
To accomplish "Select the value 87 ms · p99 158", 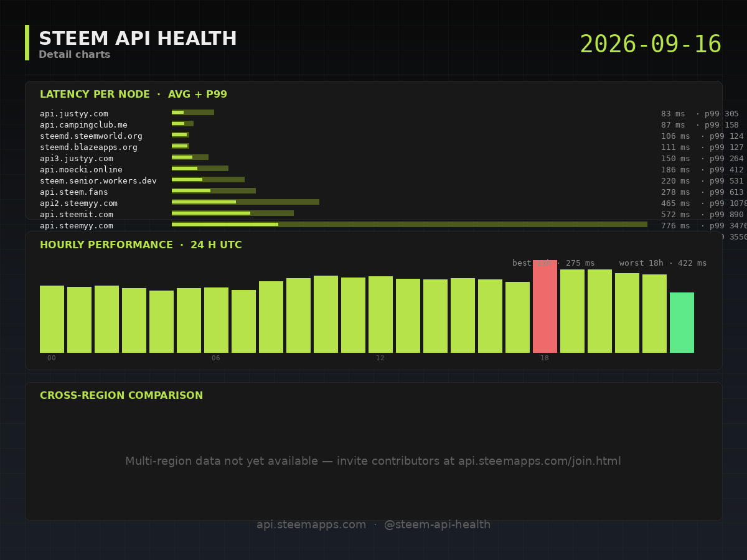I will click(x=700, y=125).
